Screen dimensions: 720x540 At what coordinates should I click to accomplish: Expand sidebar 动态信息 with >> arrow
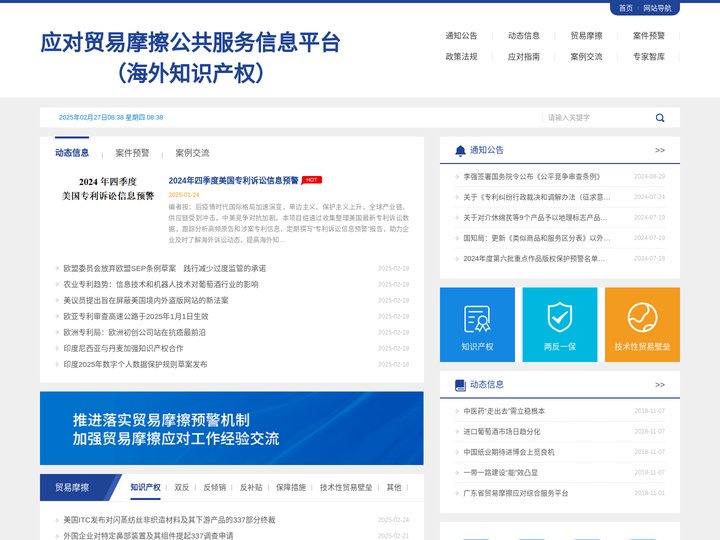660,385
